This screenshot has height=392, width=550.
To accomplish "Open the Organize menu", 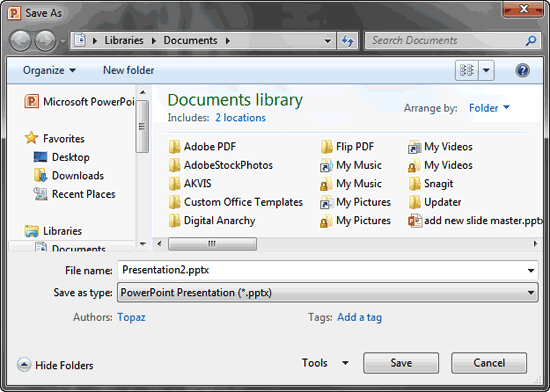I will [x=49, y=70].
